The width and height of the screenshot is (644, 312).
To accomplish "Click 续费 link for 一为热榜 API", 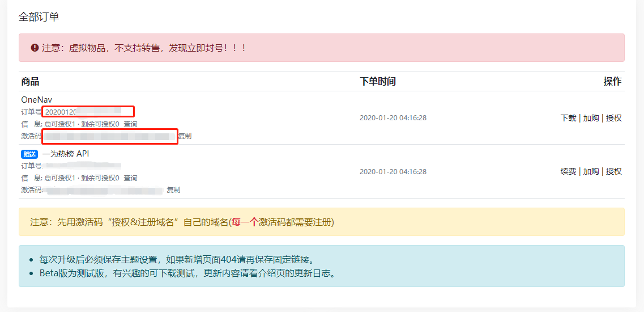I will coord(569,172).
